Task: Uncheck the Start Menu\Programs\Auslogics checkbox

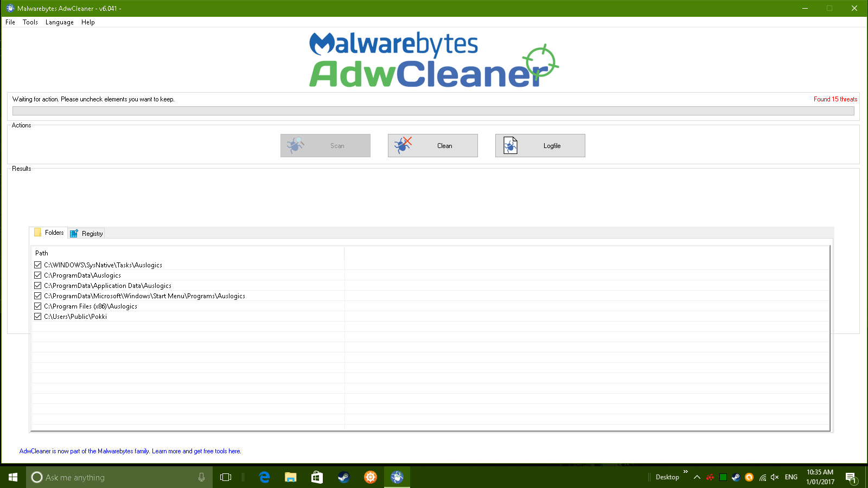Action: pos(38,296)
